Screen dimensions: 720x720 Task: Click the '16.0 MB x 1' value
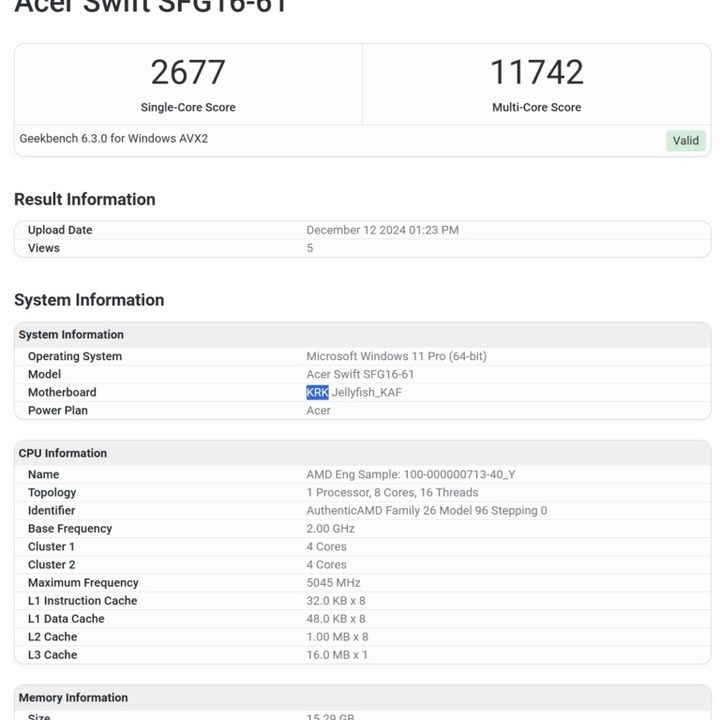337,655
